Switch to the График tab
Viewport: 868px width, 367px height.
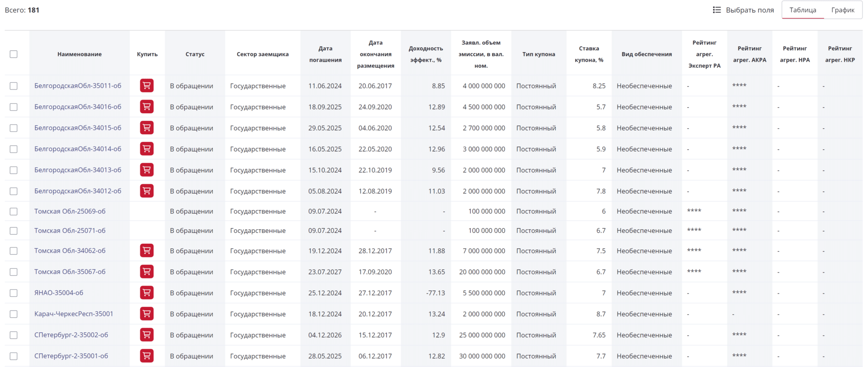pyautogui.click(x=842, y=10)
